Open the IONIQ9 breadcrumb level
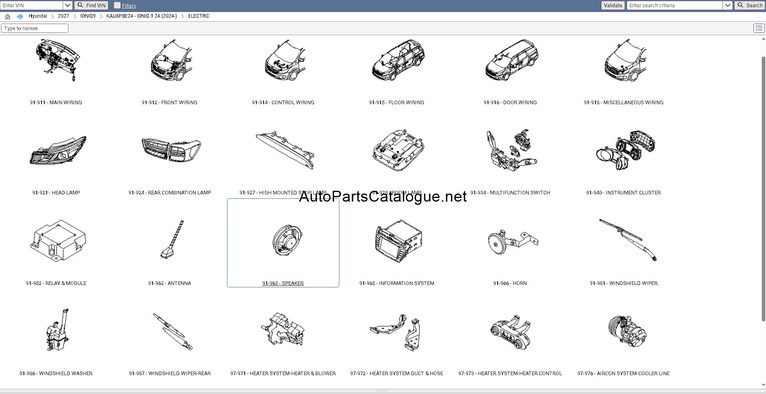 [x=88, y=16]
